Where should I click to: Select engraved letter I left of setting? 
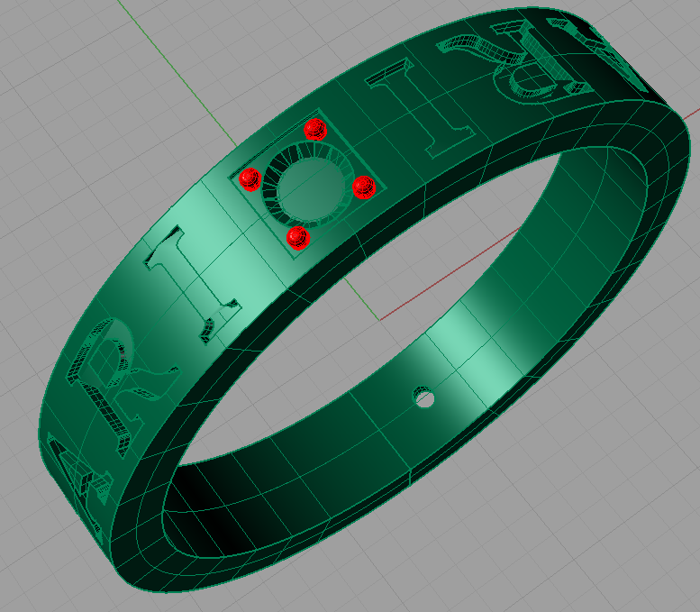point(191,279)
